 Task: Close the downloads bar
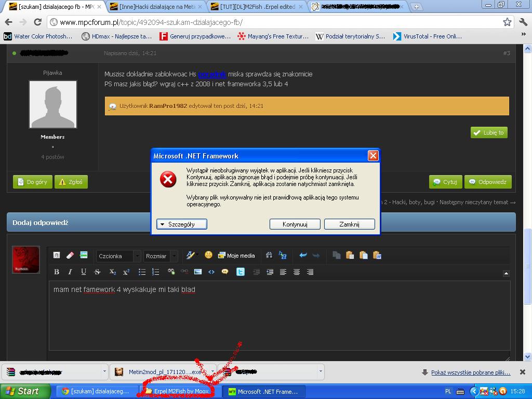pyautogui.click(x=523, y=372)
